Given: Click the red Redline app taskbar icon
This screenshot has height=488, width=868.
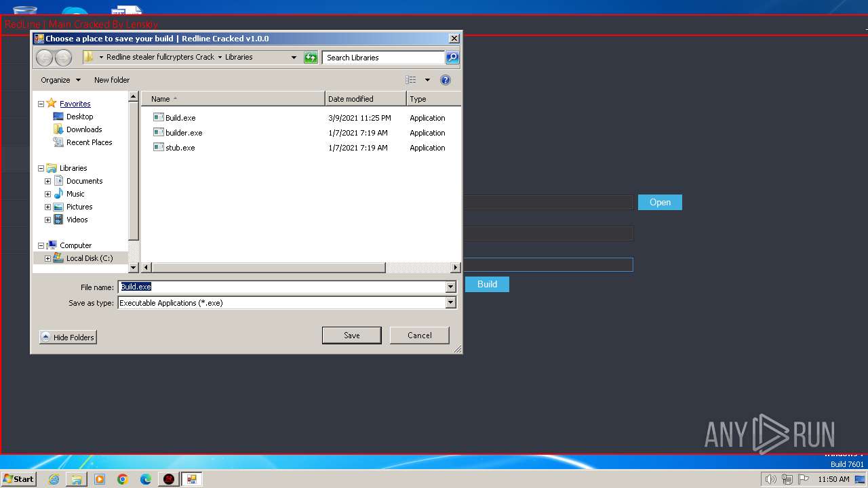Looking at the screenshot, I should (169, 479).
